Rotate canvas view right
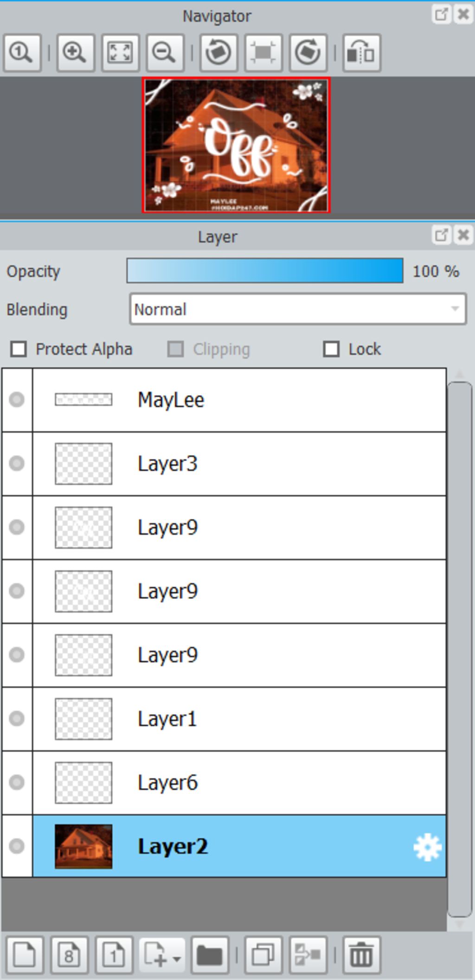The height and width of the screenshot is (980, 475). point(308,52)
